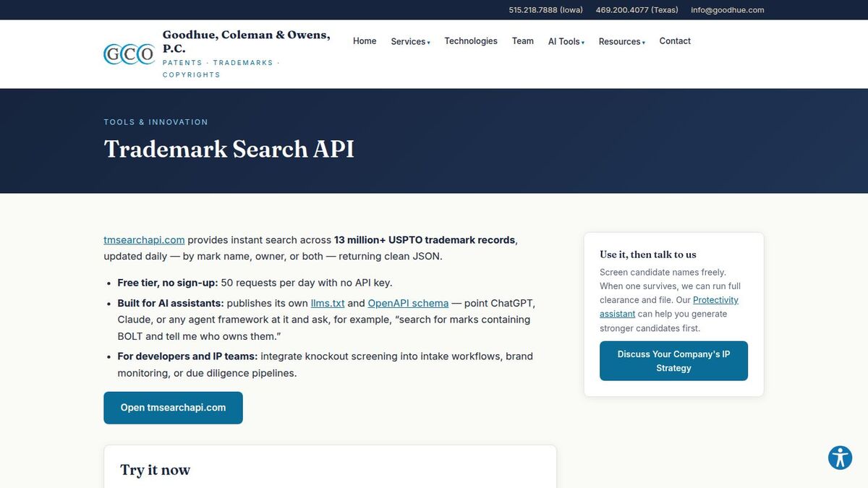Open the accessibility widget icon
This screenshot has width=868, height=488.
[x=840, y=458]
